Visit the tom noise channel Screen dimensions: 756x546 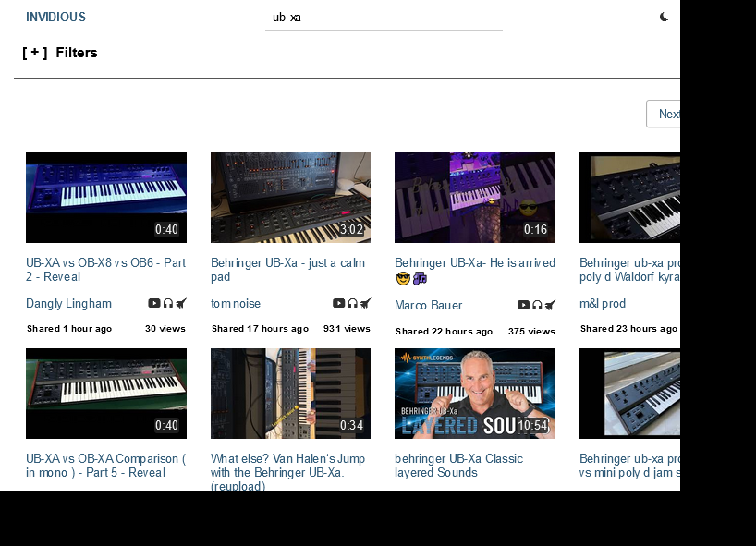[236, 304]
